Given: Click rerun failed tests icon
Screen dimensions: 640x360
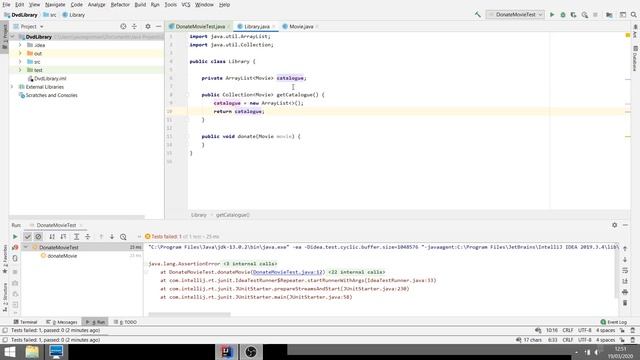Looking at the screenshot, I should [15, 247].
